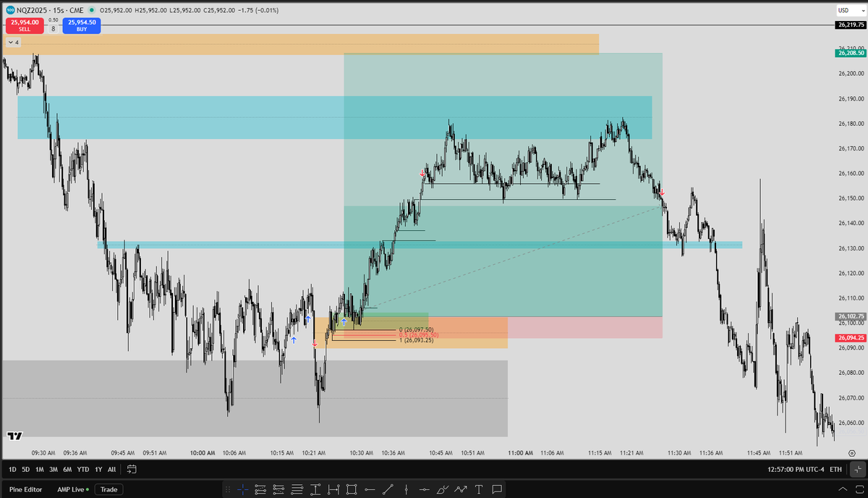Click the red 26,094.25 price label

click(x=850, y=338)
